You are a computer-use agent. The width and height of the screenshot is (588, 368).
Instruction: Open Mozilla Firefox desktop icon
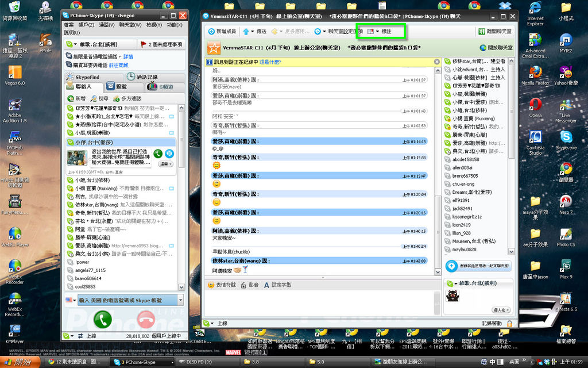(535, 75)
